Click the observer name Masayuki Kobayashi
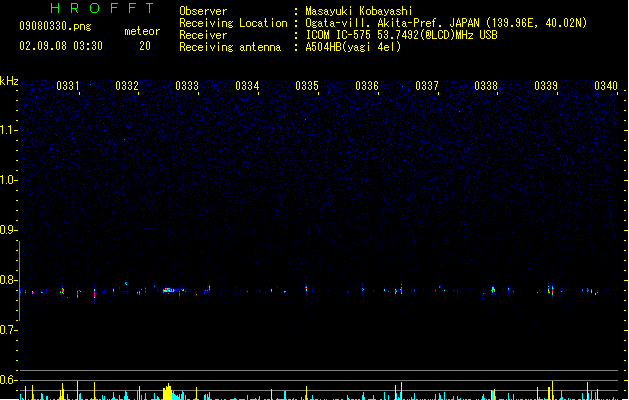Screen dimensions: 629x400 click(359, 11)
